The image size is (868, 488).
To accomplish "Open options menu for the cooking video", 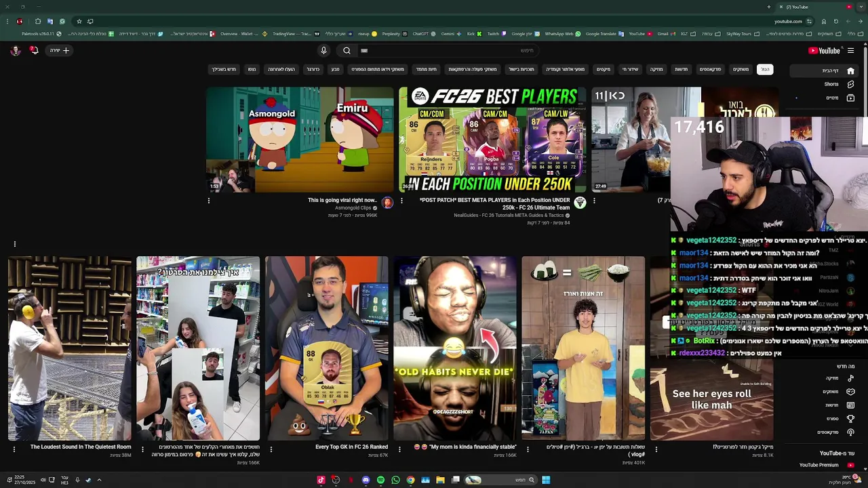I will tap(594, 201).
